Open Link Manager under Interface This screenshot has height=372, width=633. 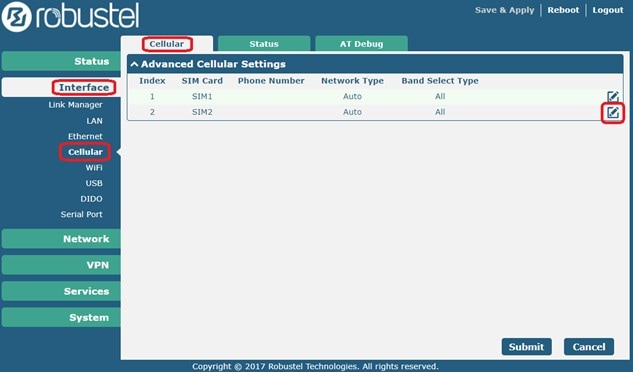tap(75, 105)
